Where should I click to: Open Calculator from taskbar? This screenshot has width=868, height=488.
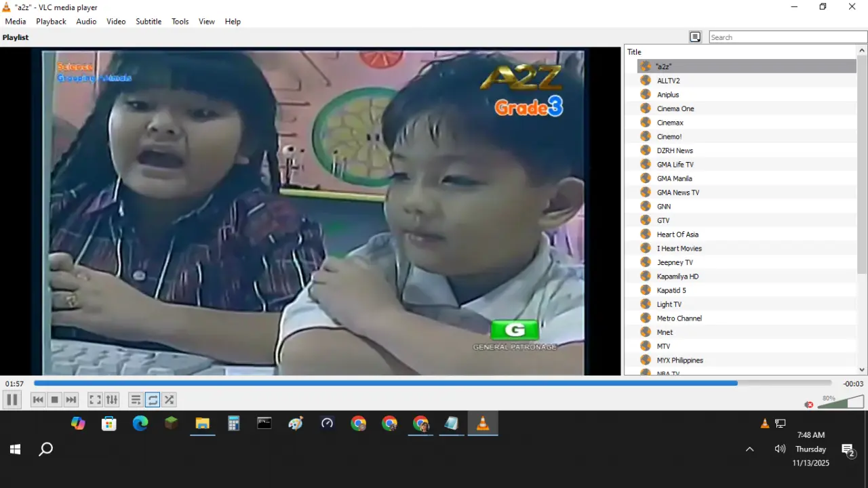pyautogui.click(x=234, y=424)
